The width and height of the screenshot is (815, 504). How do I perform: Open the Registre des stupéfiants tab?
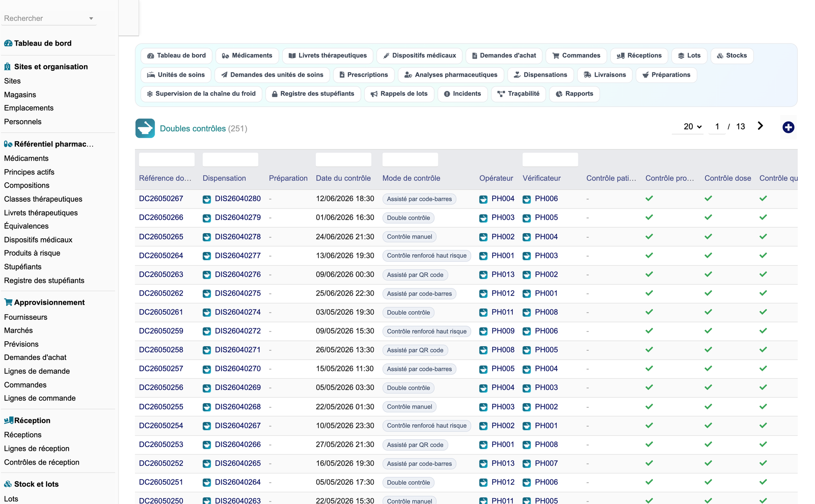[313, 94]
